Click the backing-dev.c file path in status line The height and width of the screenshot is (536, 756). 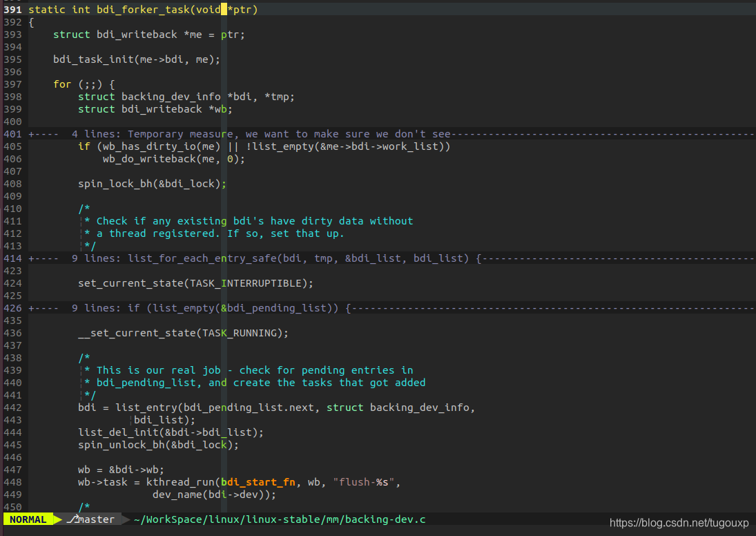[x=280, y=519]
